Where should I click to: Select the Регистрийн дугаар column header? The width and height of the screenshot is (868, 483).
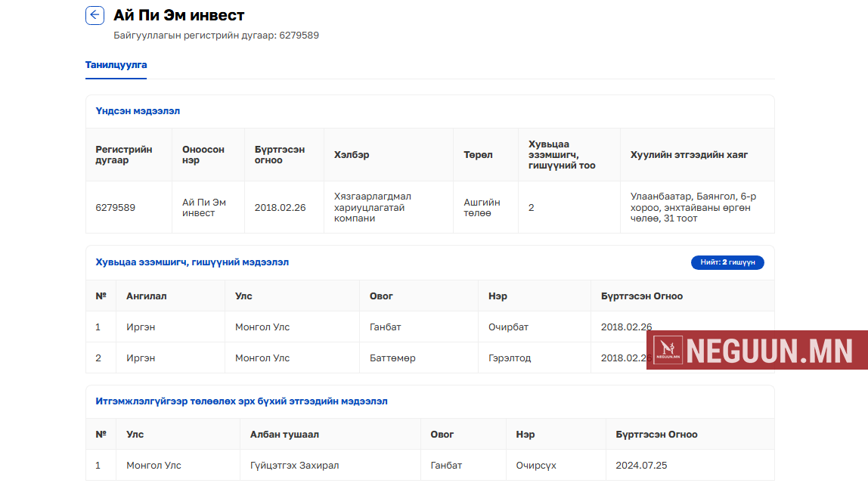tap(124, 154)
